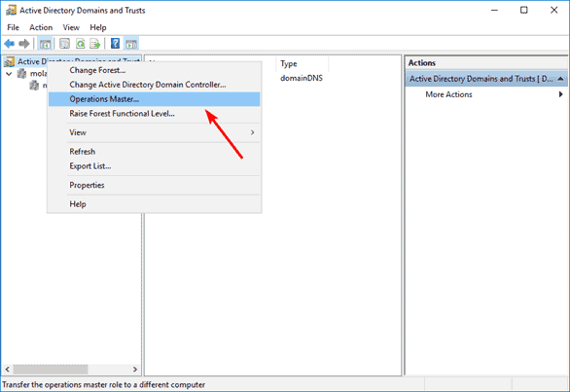Click More Actions in the Actions pane
The width and height of the screenshot is (570, 392).
coord(448,94)
